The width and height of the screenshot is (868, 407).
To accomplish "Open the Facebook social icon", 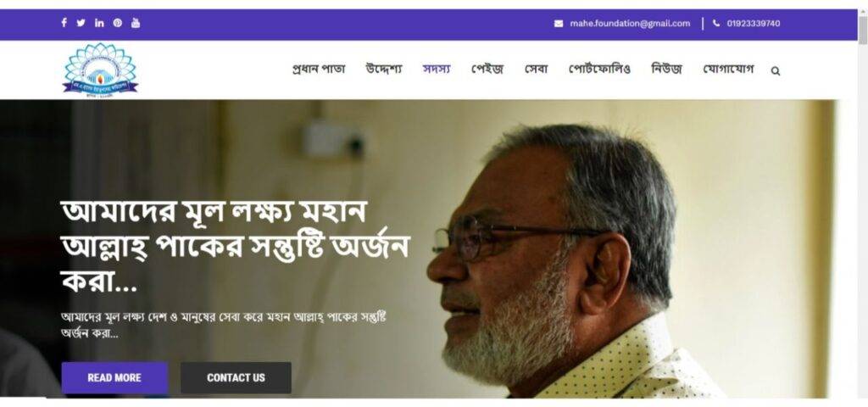I will (x=64, y=23).
